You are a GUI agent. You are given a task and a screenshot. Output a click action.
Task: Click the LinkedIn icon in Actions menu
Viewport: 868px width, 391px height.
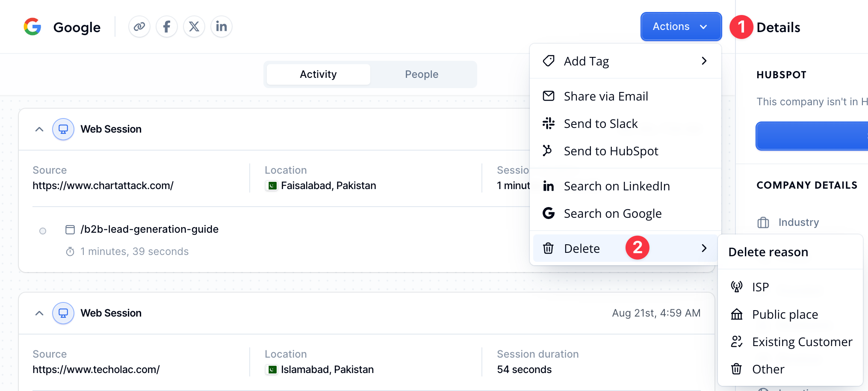549,186
